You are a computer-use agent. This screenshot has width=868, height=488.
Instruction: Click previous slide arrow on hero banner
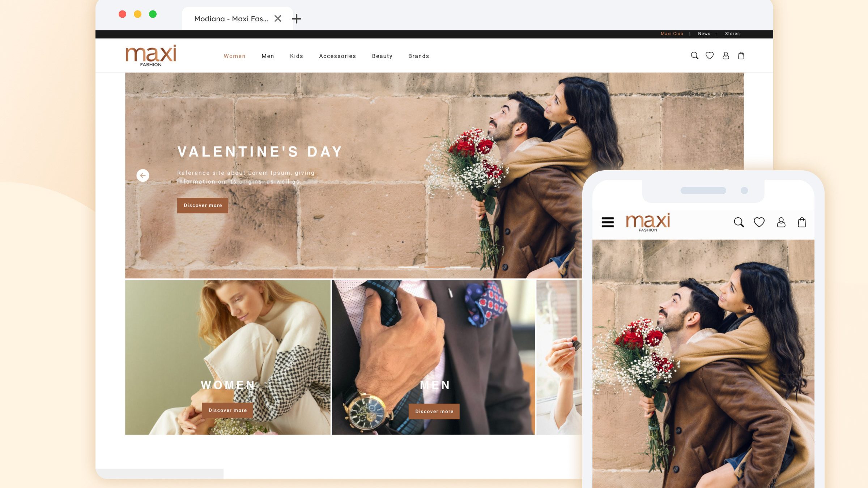143,175
